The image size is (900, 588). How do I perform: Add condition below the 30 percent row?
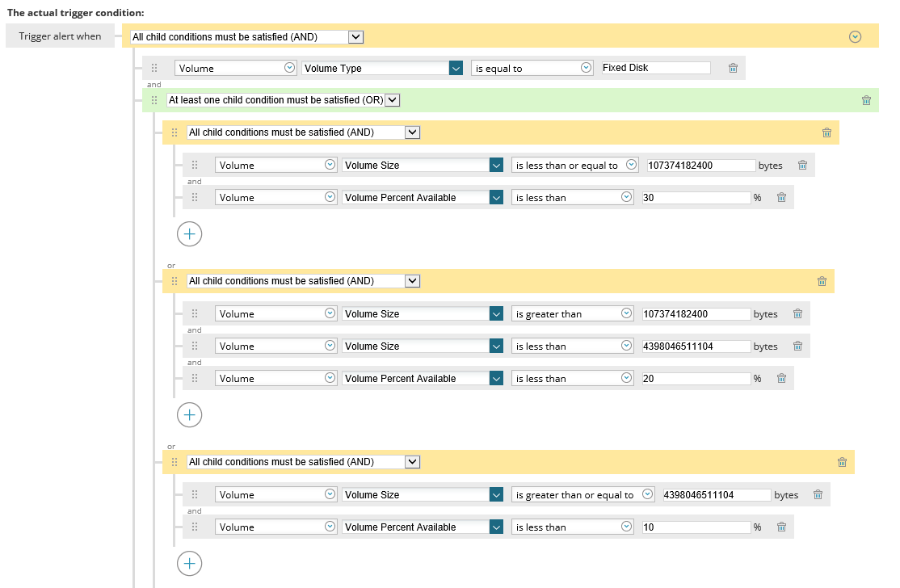(x=189, y=234)
